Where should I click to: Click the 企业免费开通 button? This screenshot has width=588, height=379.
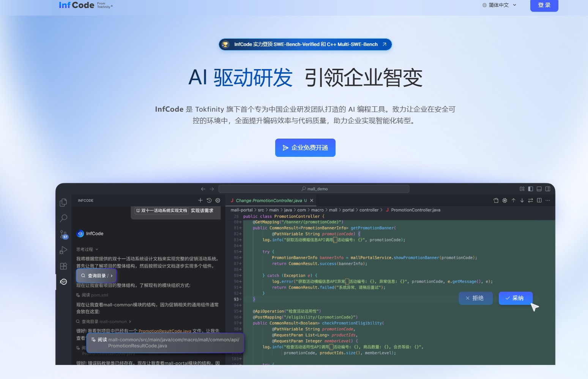pos(305,148)
